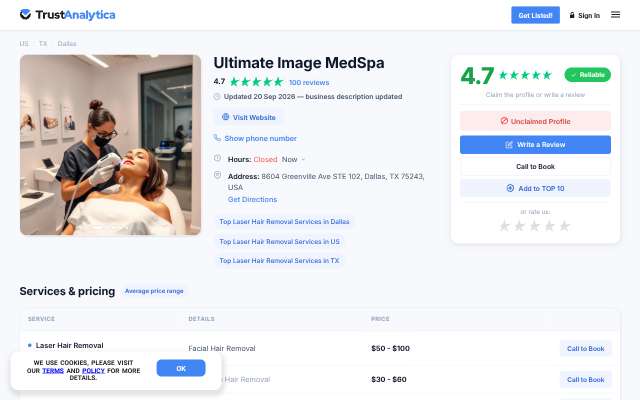Open the POLICY link in cookie banner
The image size is (640, 400).
coord(93,371)
